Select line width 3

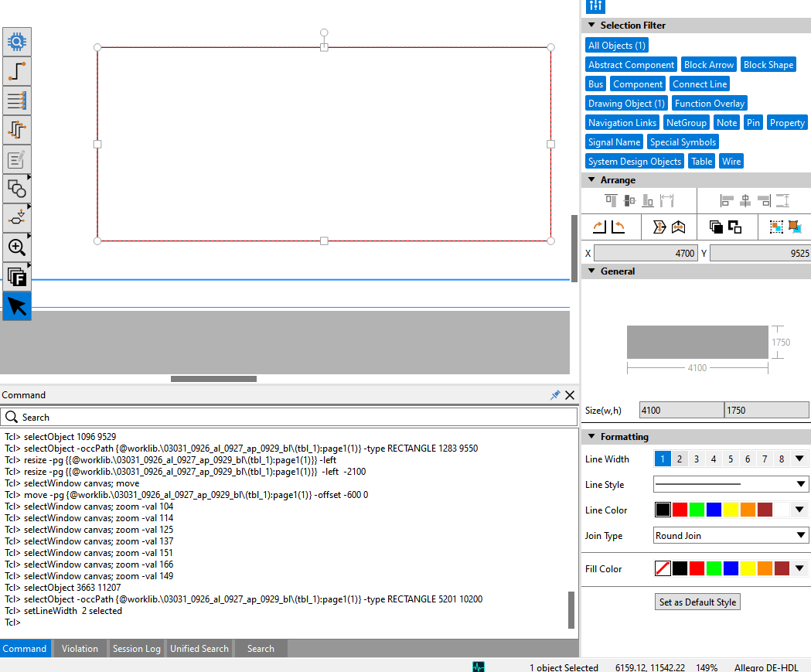[697, 459]
